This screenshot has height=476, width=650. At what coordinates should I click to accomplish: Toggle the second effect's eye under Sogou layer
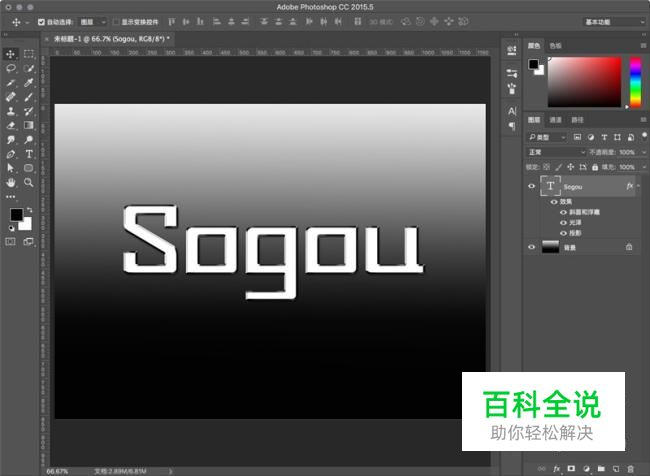point(563,223)
